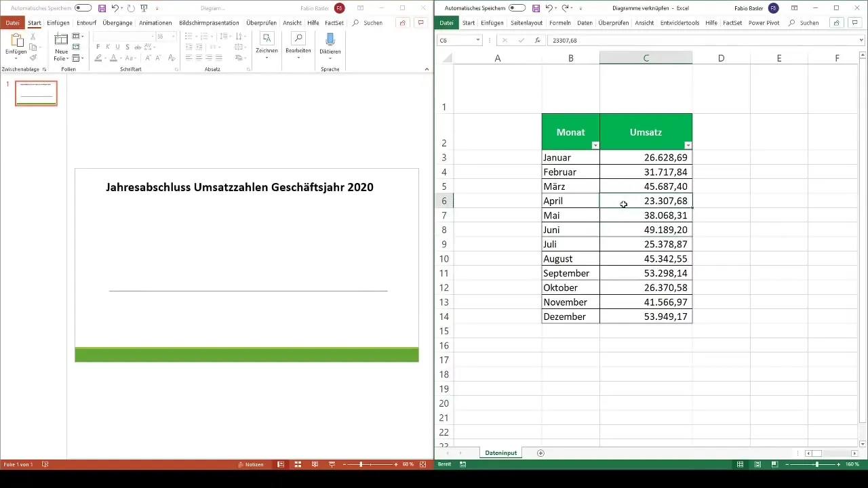Open the font size dropdown in PowerPoint

click(x=174, y=37)
